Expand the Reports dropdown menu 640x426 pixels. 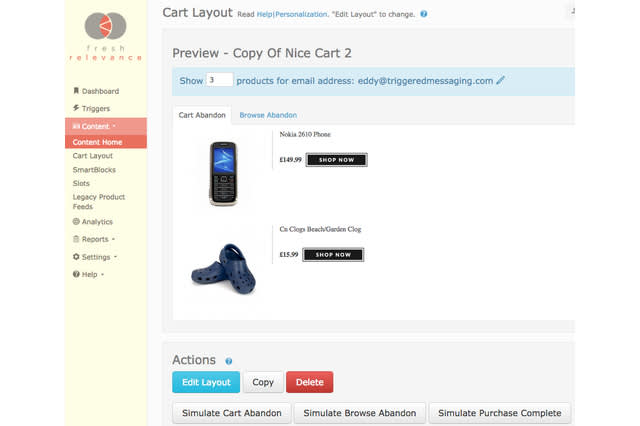(x=98, y=239)
